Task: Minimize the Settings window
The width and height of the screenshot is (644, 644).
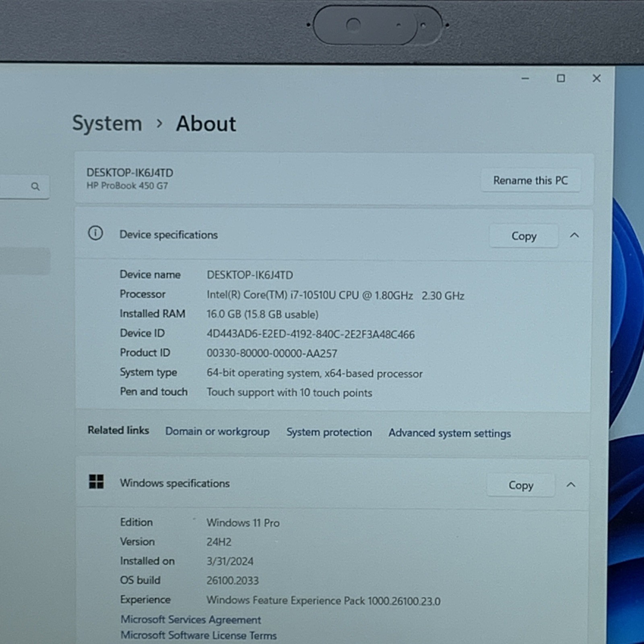Action: [x=525, y=78]
